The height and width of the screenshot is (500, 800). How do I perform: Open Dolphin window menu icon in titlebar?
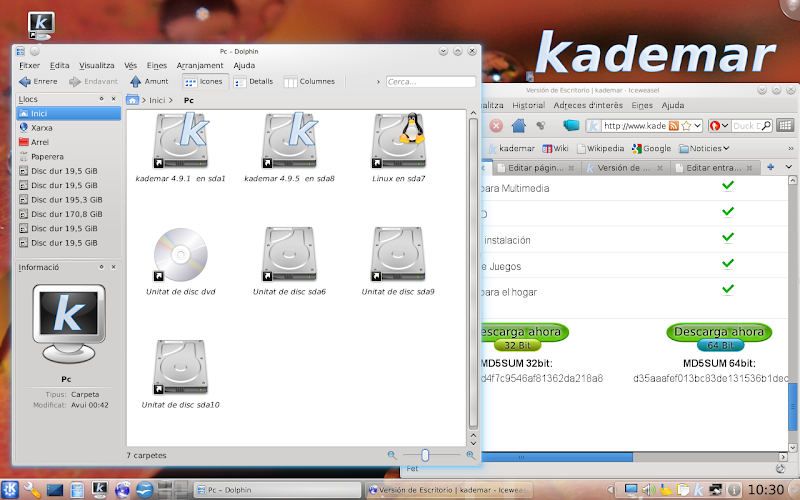pos(20,51)
